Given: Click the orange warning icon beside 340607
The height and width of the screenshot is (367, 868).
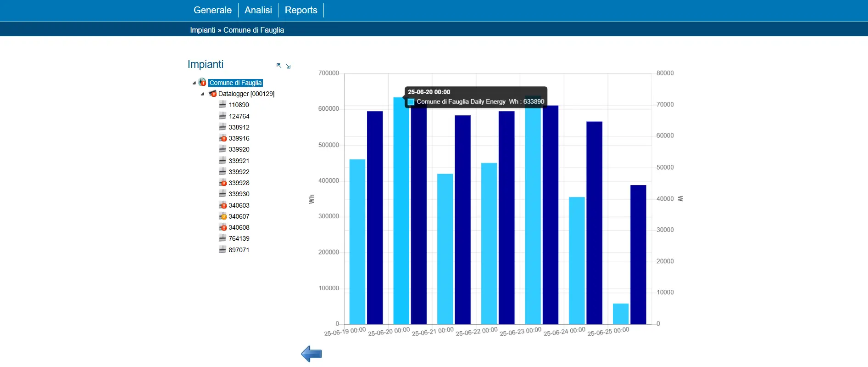Looking at the screenshot, I should [223, 216].
